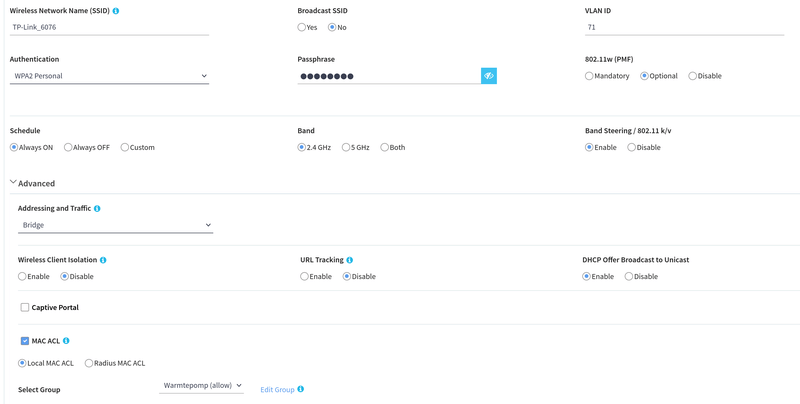800x404 pixels.
Task: Click the MAC ACL info icon
Action: pos(66,341)
